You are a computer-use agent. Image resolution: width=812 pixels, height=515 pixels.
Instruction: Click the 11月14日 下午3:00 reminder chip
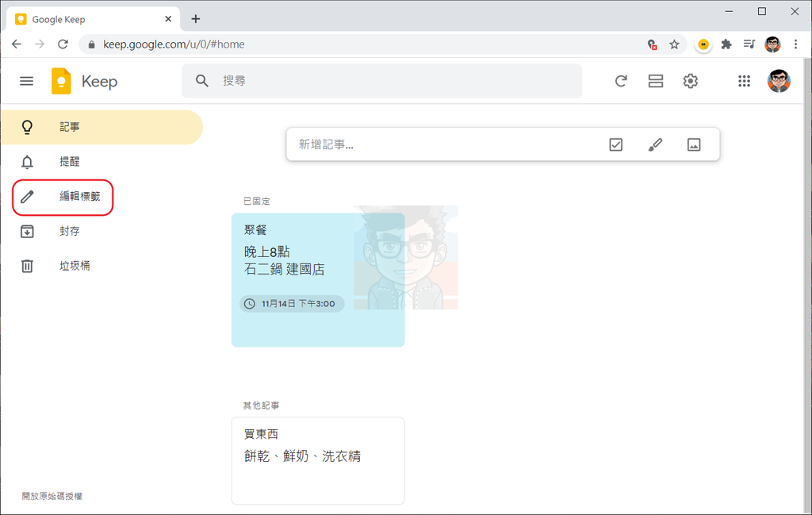click(x=292, y=304)
